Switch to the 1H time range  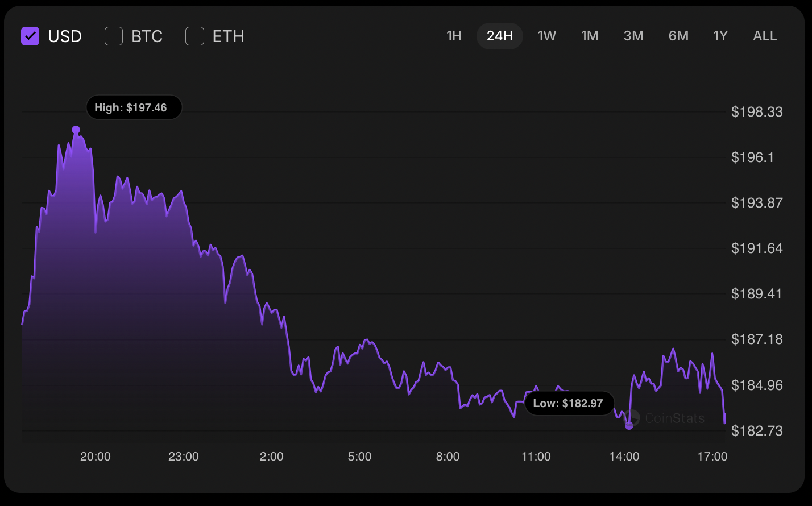tap(454, 36)
